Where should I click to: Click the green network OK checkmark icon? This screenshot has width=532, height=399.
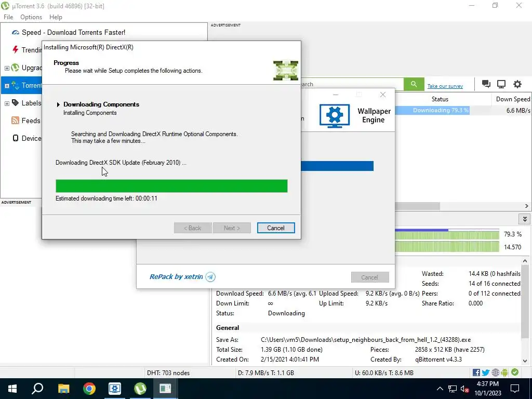[515, 372]
